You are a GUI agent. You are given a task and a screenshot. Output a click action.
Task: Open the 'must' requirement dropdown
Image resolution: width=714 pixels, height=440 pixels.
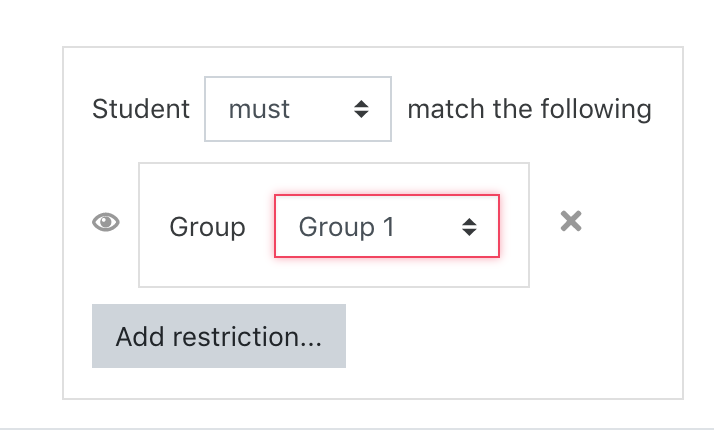click(x=298, y=109)
